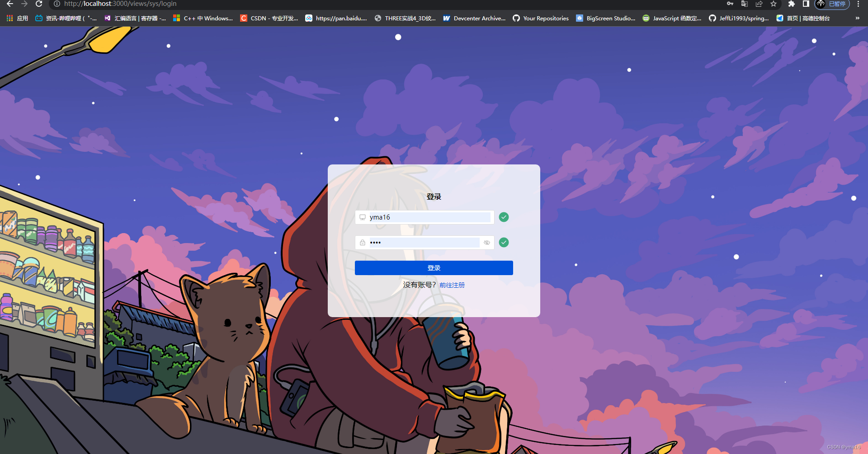Click the 登录 heading text
Image resolution: width=868 pixels, height=454 pixels.
click(x=434, y=197)
